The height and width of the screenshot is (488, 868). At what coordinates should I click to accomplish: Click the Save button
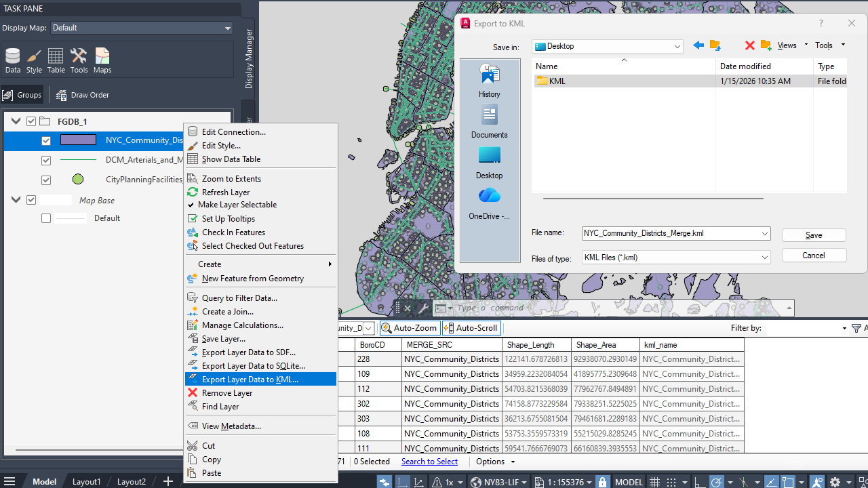tap(814, 235)
